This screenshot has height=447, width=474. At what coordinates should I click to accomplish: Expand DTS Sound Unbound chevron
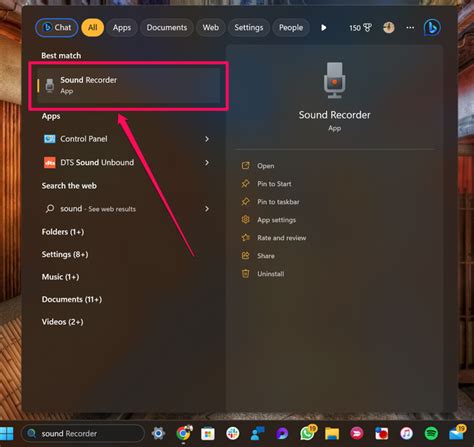(x=207, y=163)
